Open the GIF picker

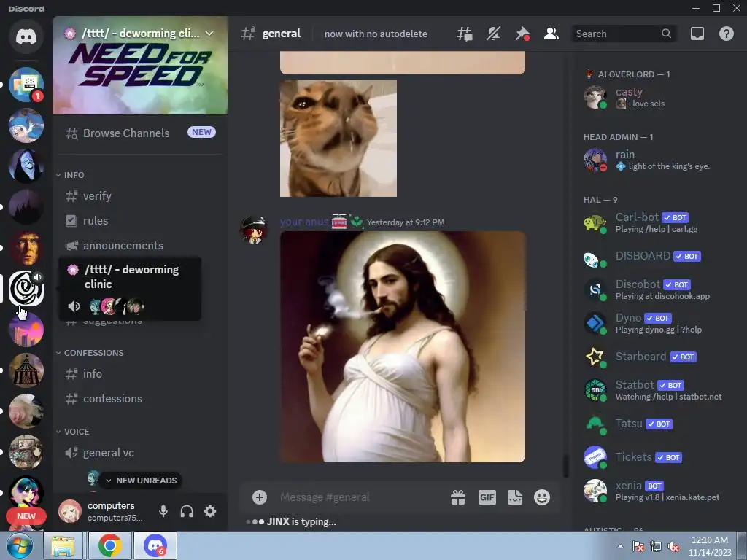487,497
